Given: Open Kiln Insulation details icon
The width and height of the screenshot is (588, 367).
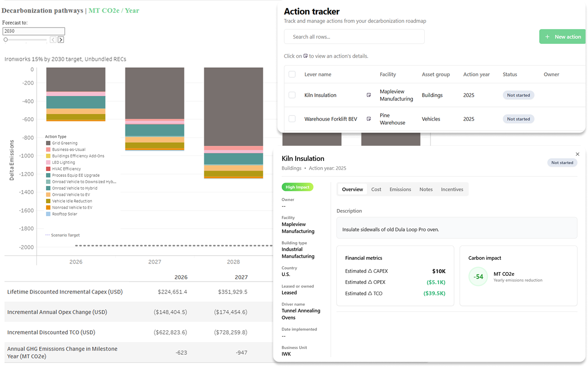Looking at the screenshot, I should pyautogui.click(x=369, y=95).
